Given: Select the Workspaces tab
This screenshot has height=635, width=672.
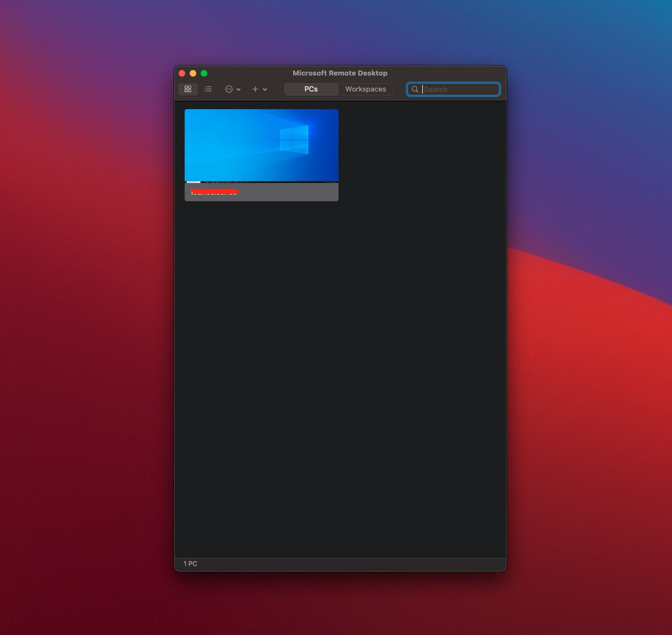Looking at the screenshot, I should 365,89.
